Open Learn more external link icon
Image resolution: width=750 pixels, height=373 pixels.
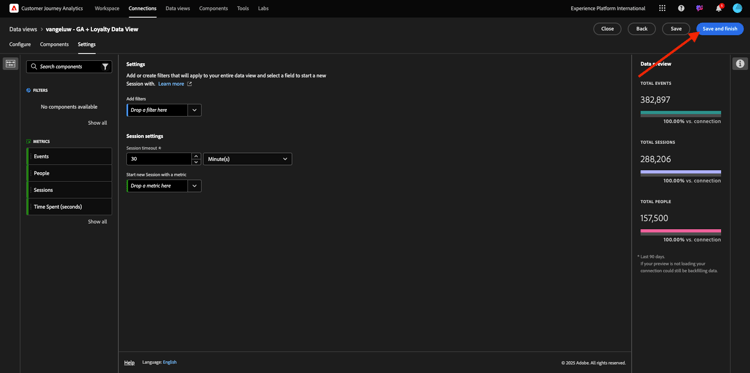pyautogui.click(x=189, y=84)
